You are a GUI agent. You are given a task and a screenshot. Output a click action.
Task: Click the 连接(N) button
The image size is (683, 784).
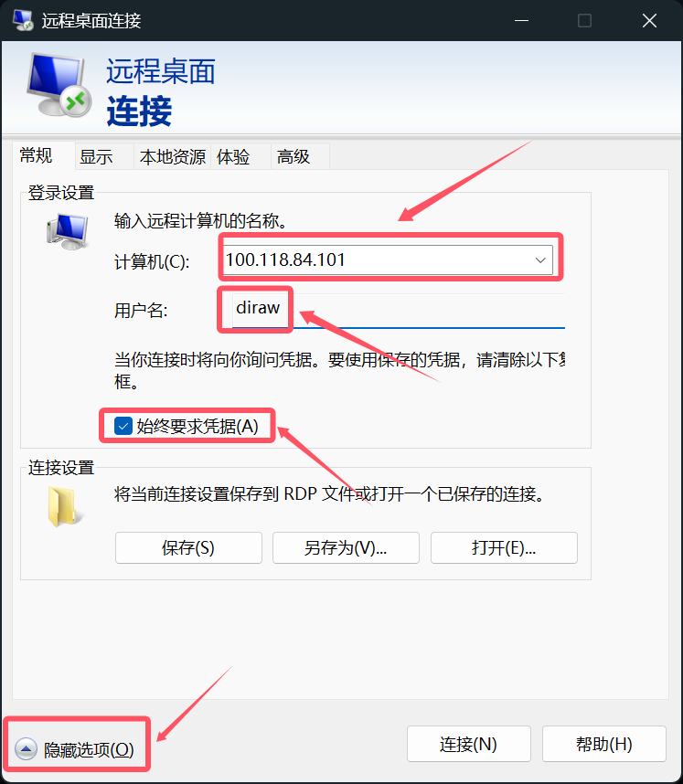[x=468, y=744]
